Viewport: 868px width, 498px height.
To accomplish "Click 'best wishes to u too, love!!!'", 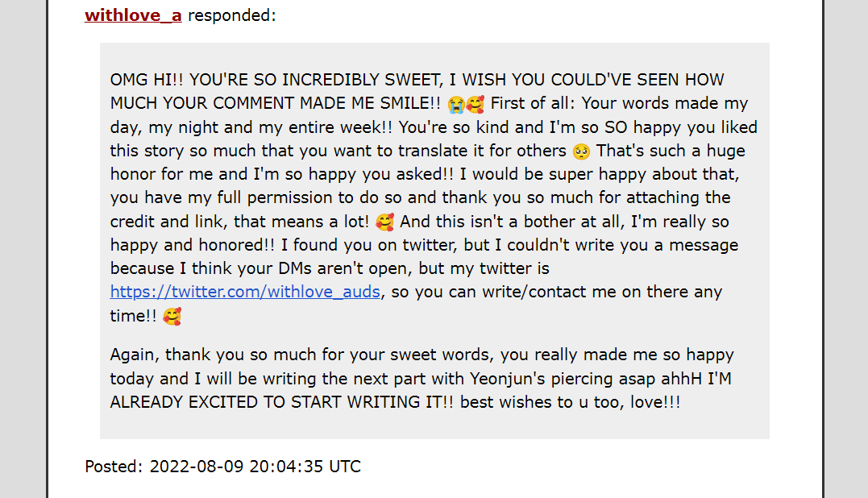I will pos(570,402).
